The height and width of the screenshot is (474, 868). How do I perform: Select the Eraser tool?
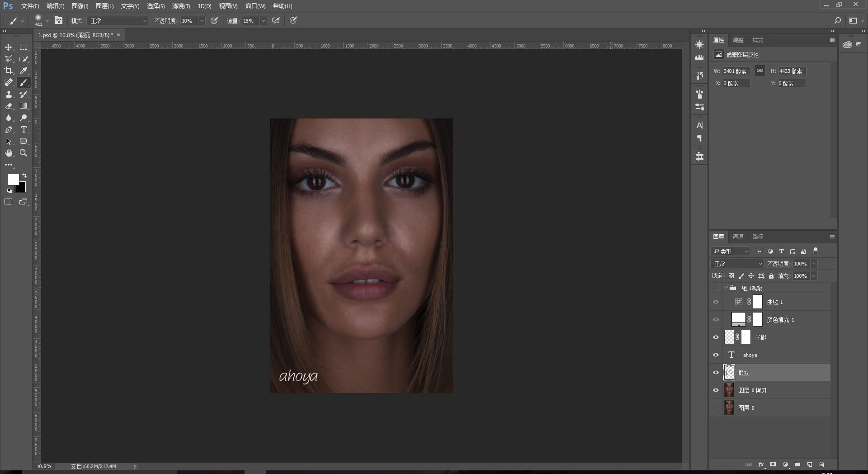(9, 106)
